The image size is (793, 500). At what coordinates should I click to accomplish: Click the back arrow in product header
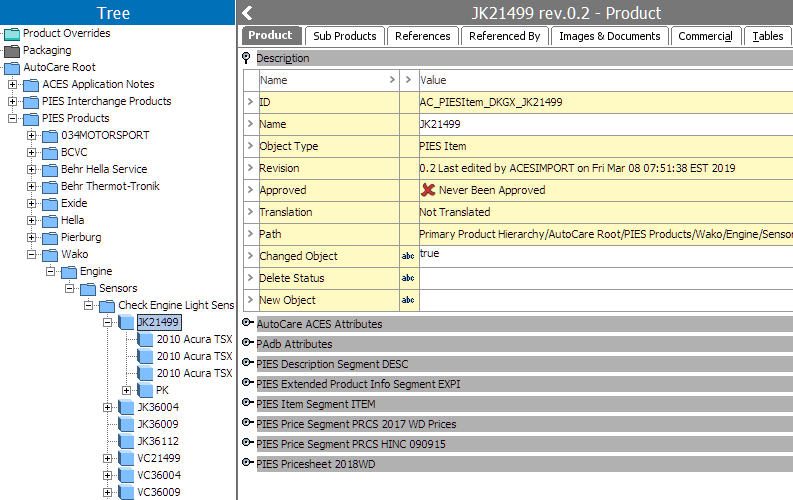(x=248, y=13)
